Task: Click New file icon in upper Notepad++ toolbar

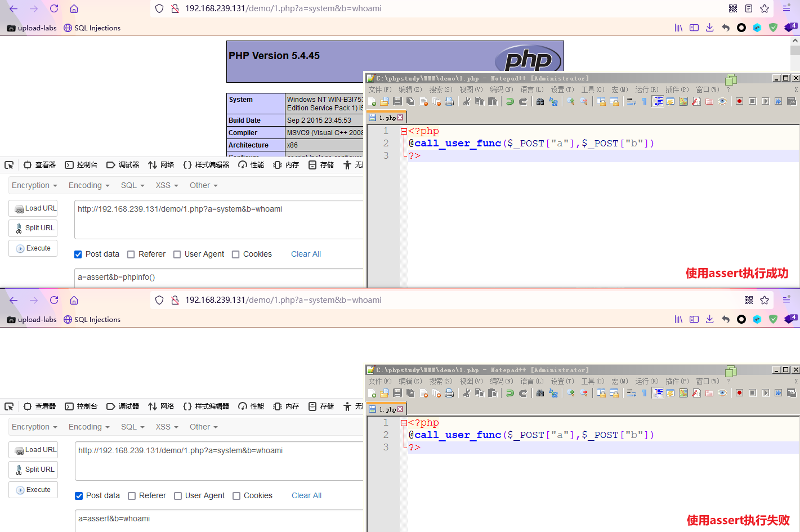Action: (372, 101)
